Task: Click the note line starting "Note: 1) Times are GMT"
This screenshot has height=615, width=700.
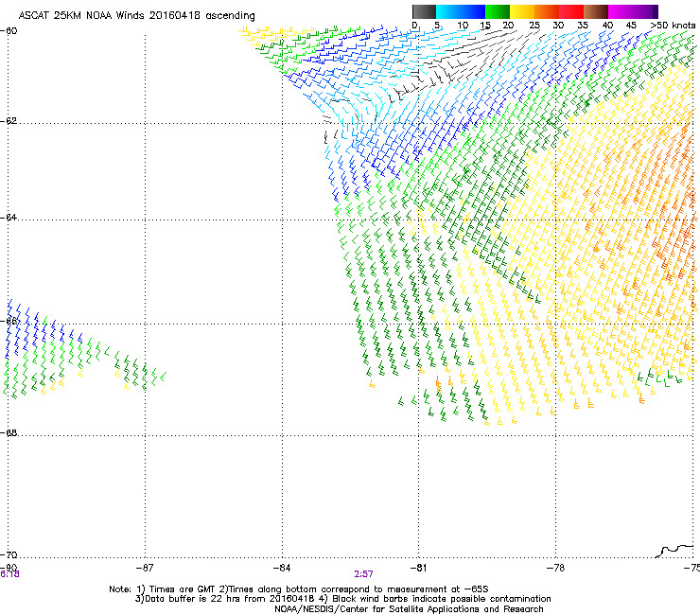Action: [x=299, y=589]
